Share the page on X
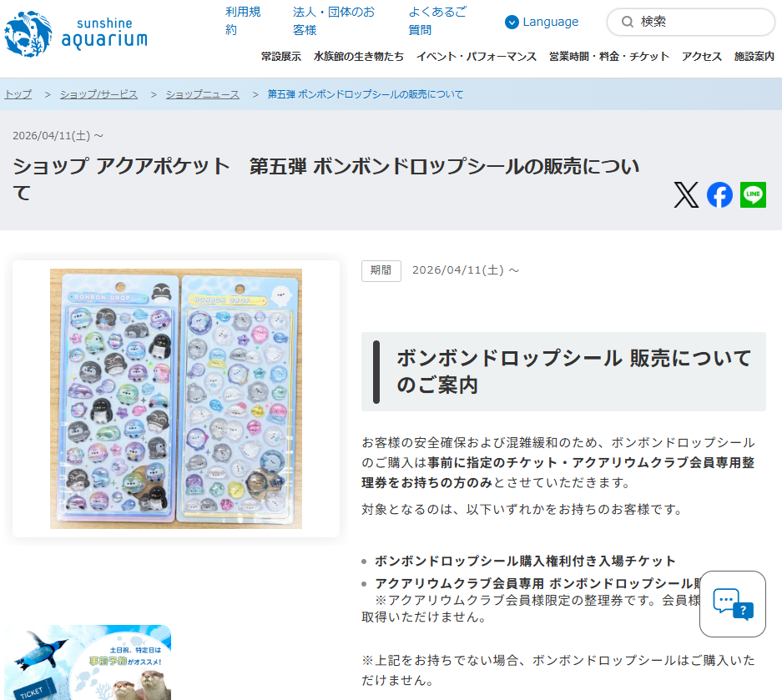 coord(686,195)
